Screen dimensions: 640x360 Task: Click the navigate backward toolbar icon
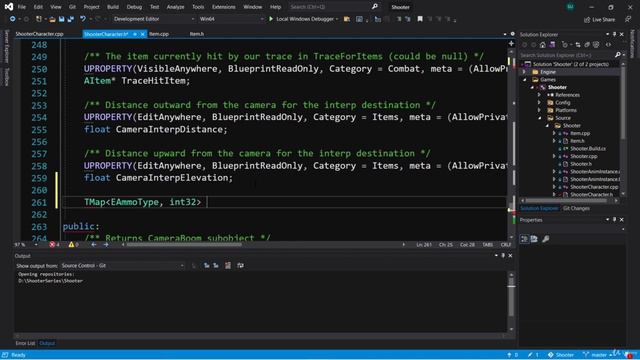point(12,19)
